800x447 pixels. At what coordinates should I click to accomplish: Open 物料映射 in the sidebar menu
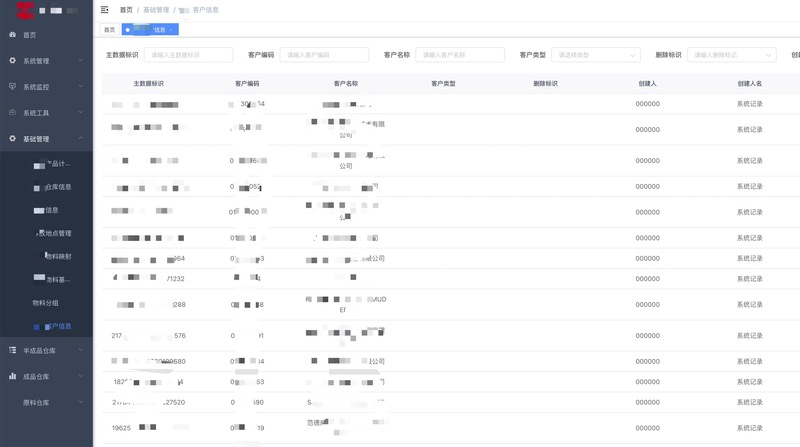(57, 257)
